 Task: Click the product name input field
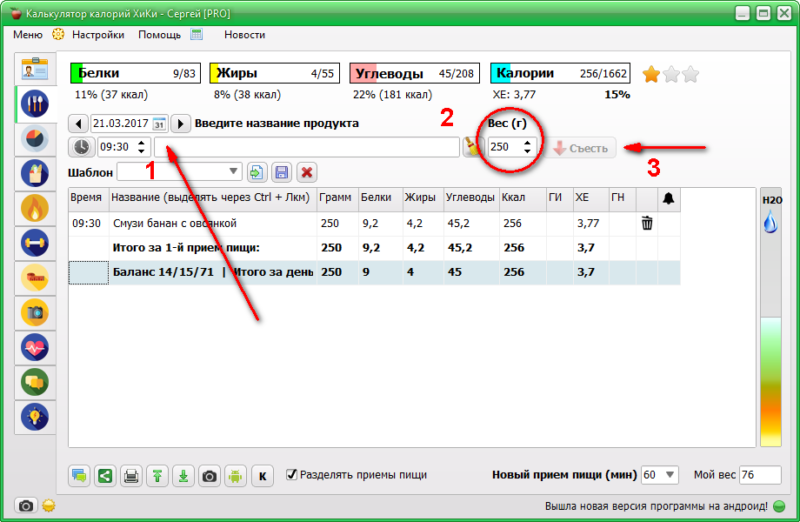click(306, 147)
